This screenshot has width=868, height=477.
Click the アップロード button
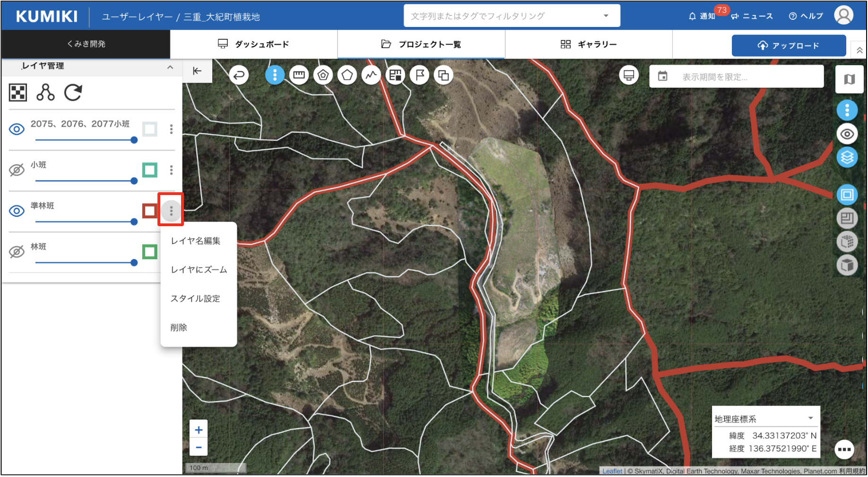tap(789, 45)
